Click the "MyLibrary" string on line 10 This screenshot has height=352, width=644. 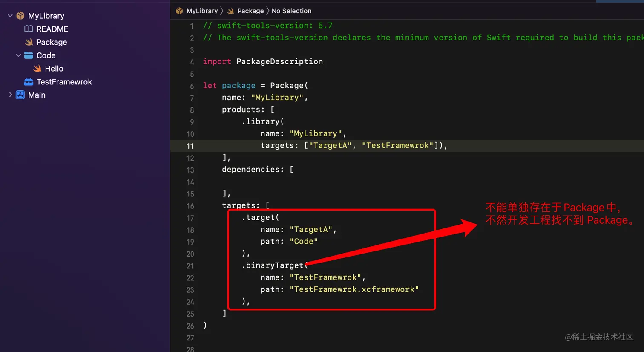[x=316, y=133]
